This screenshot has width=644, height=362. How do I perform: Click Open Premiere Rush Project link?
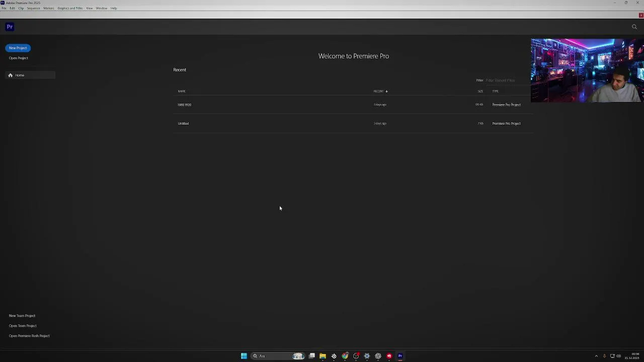pyautogui.click(x=29, y=336)
